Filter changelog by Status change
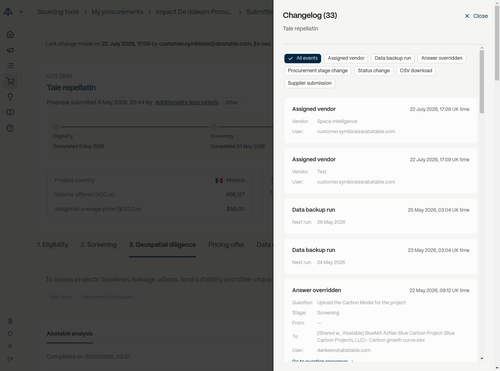The width and height of the screenshot is (500, 371). pyautogui.click(x=374, y=71)
